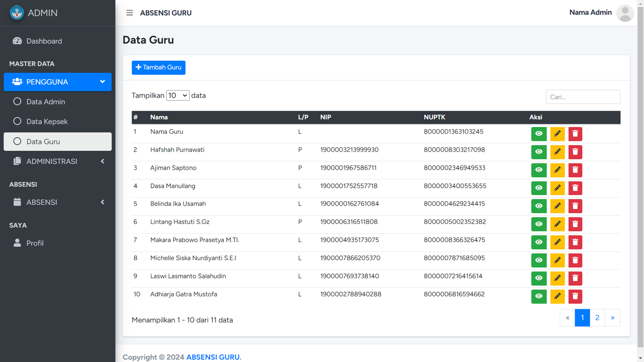Show Laswi Lasmanto Salahudin's details via eye

coord(539,278)
